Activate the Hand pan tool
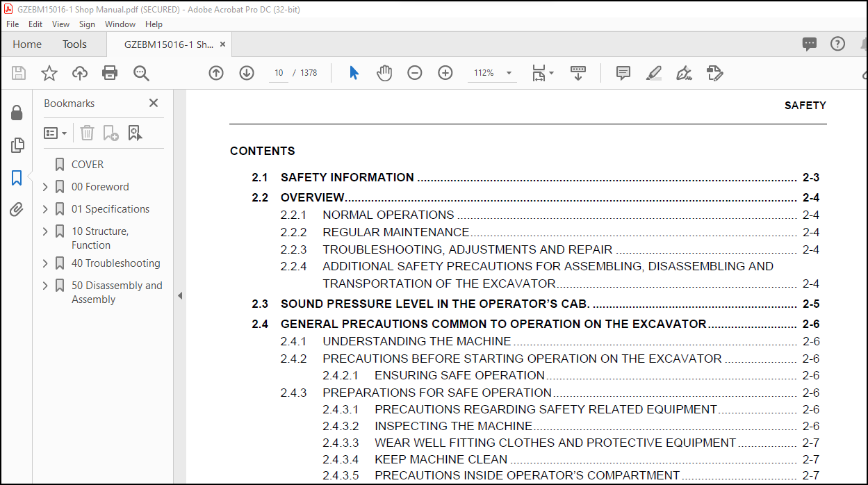Viewport: 868px width, 485px height. 384,73
